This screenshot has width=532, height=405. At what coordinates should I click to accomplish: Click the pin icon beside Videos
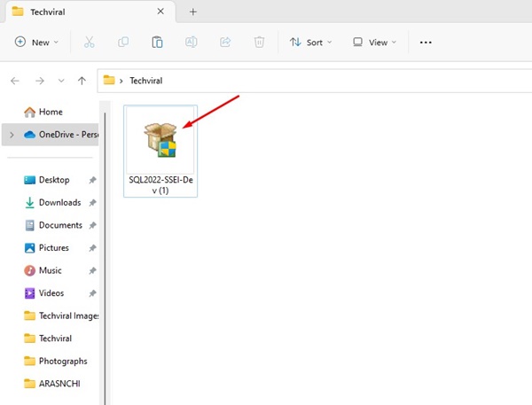click(x=92, y=293)
